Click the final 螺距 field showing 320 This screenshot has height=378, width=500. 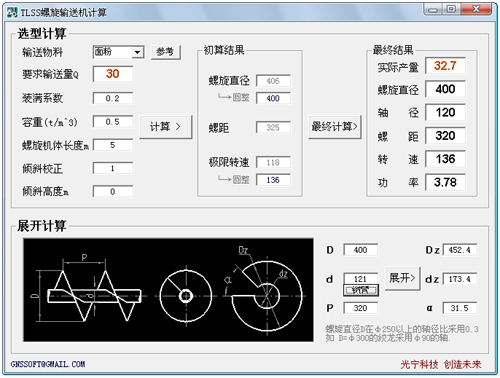point(445,136)
